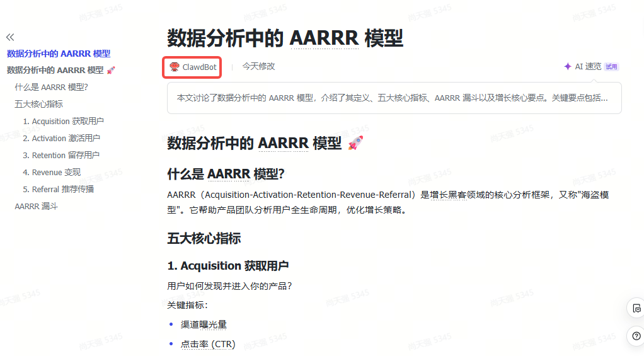Go to outline item AARRR 漏斗
Screen dimensions: 644x356
click(36, 207)
